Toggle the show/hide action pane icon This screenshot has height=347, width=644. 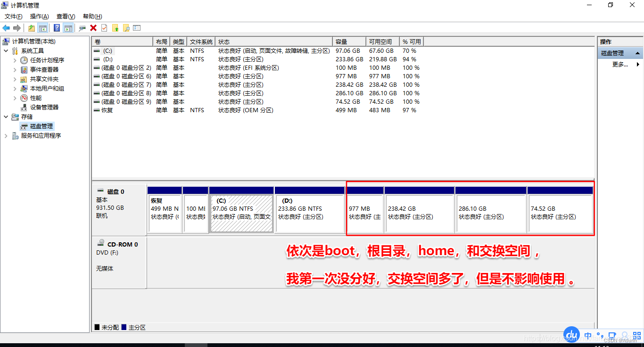click(68, 28)
